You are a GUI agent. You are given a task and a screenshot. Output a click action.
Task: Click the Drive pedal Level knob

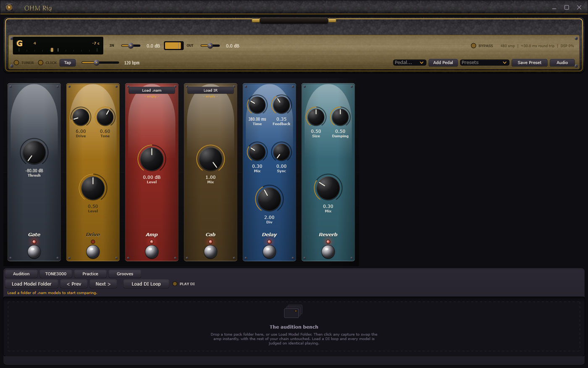pos(93,188)
